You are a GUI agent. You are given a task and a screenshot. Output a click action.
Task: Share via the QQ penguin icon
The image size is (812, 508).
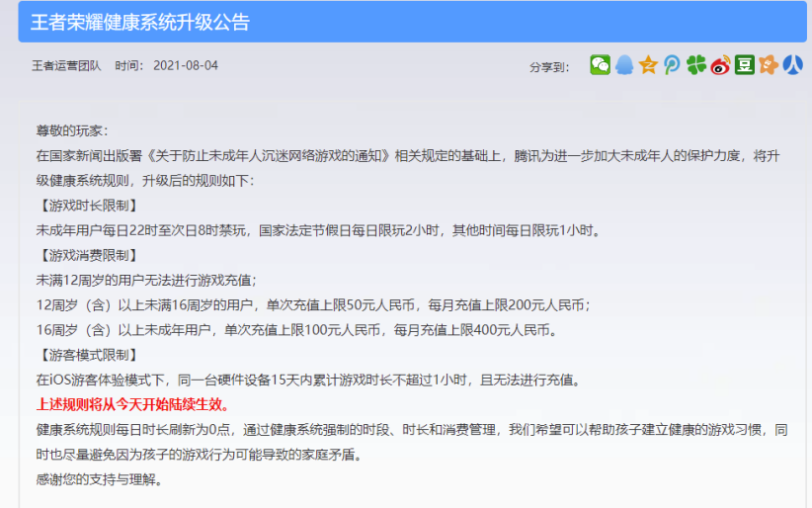(624, 65)
